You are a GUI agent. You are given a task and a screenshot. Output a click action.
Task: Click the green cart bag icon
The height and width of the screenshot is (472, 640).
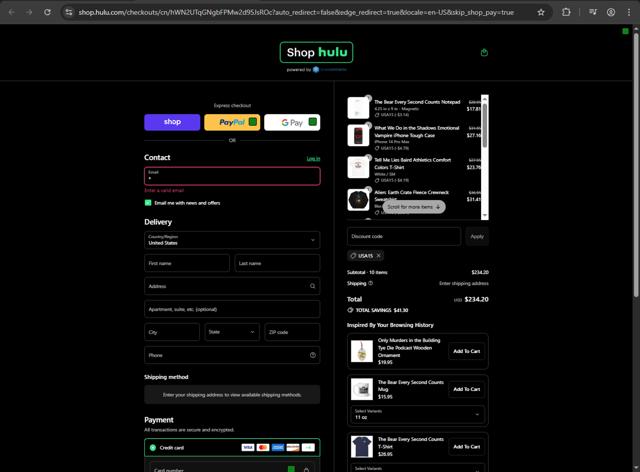(484, 52)
